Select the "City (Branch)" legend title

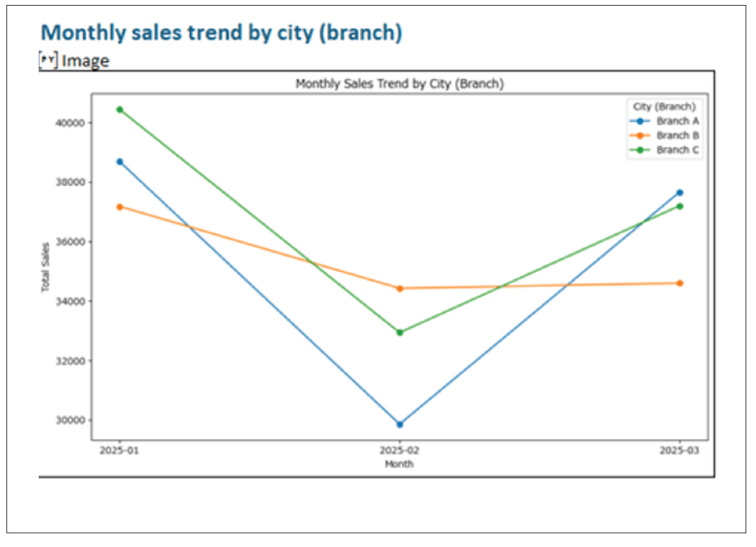[x=664, y=106]
